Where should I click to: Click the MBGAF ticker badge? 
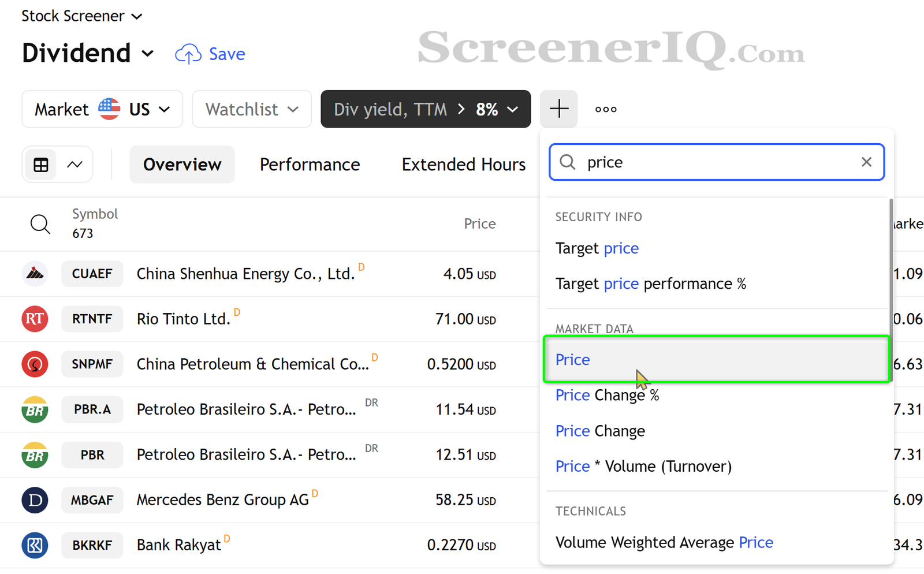[92, 500]
